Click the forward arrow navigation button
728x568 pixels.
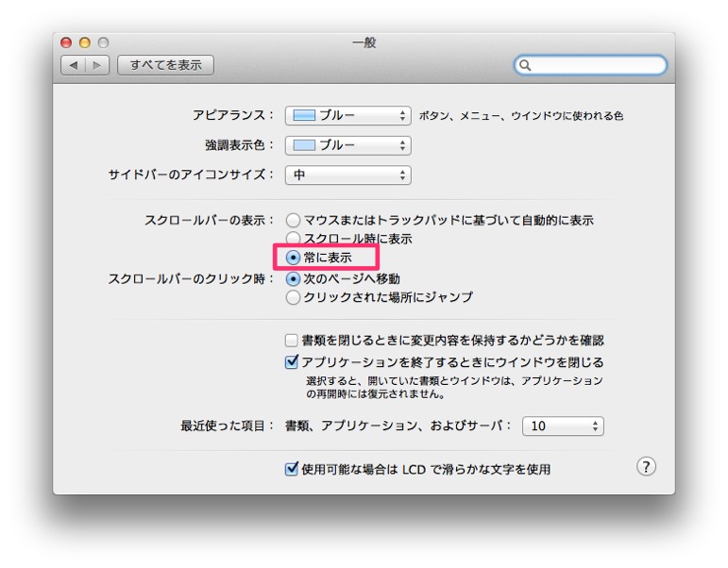[98, 65]
